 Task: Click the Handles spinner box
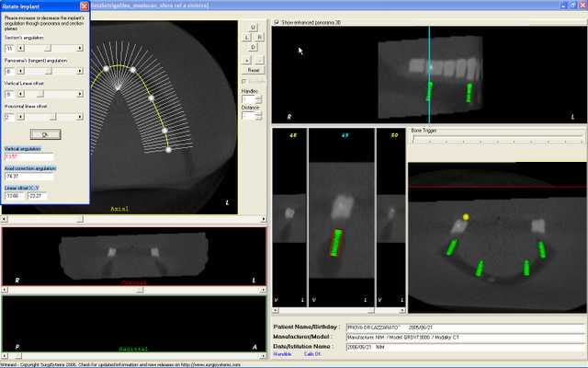(x=252, y=99)
